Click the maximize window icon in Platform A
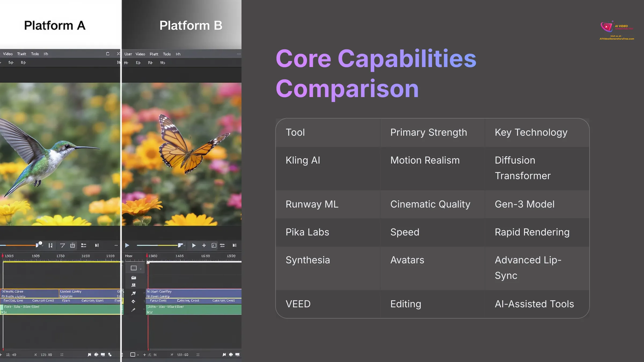The image size is (644, 362). 108,54
